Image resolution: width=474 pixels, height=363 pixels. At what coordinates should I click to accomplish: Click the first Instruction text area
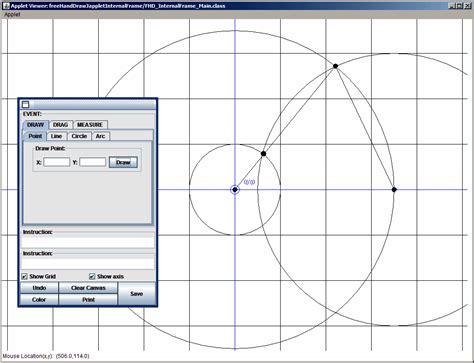(88, 242)
